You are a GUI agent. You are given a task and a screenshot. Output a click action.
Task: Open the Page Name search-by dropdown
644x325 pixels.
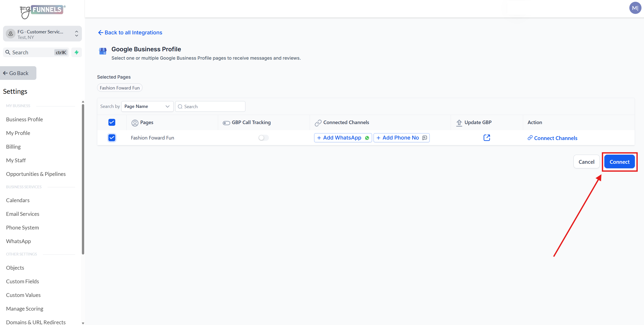point(147,106)
